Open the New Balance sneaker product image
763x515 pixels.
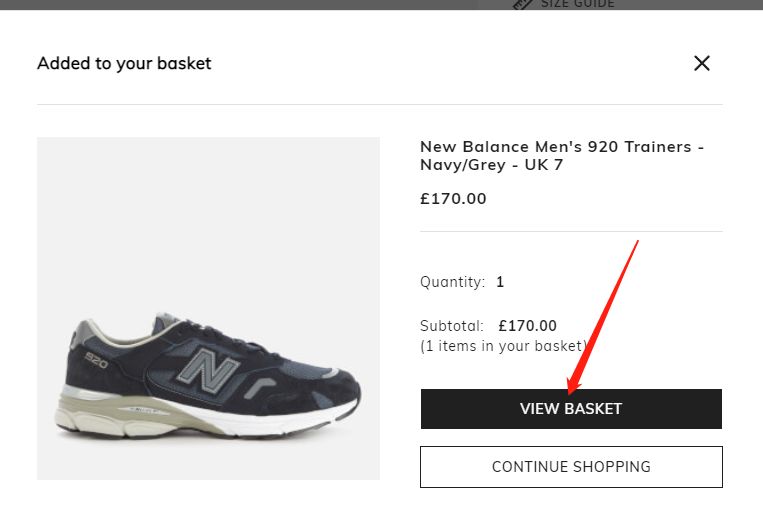click(x=208, y=309)
